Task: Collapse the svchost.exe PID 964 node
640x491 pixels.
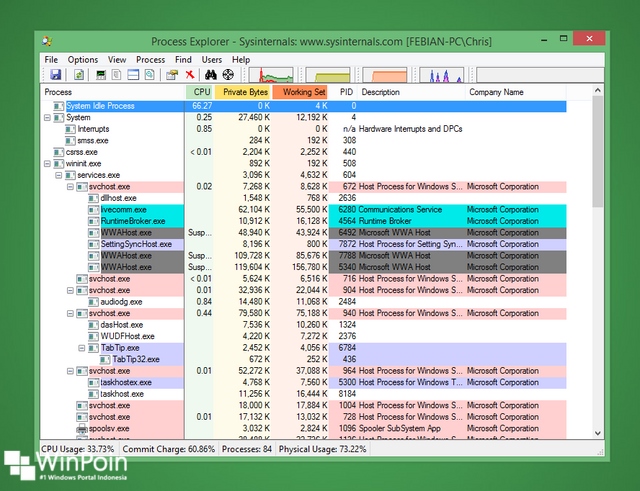Action: 70,371
